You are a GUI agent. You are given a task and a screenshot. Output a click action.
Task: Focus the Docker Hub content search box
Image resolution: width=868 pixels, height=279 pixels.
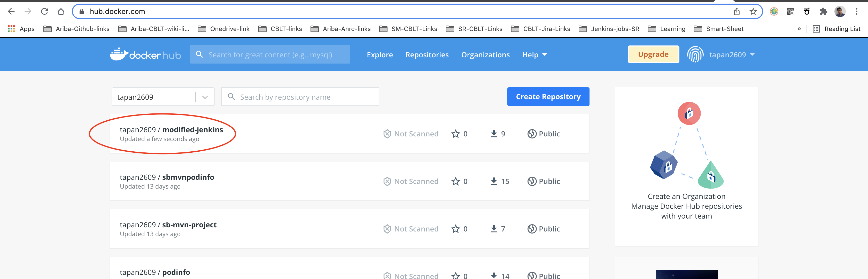[x=270, y=54]
